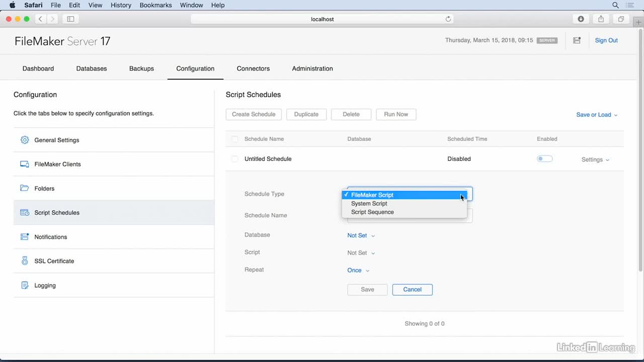Open the File menu

(x=56, y=5)
